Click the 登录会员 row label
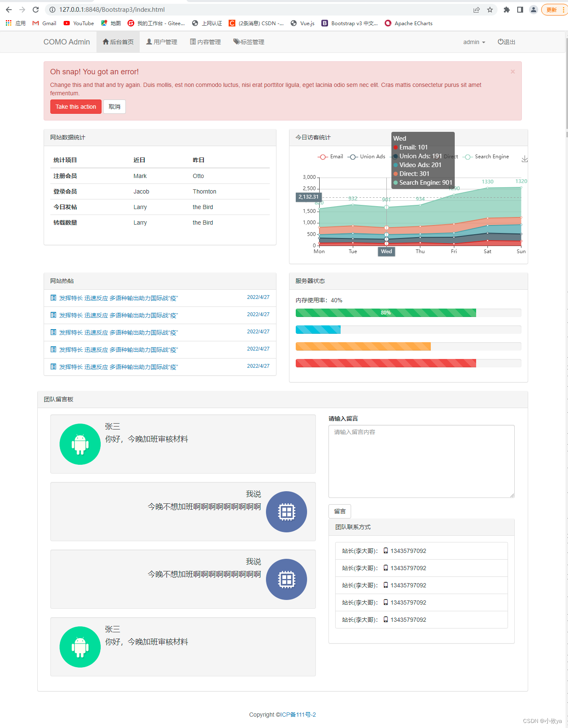This screenshot has width=568, height=728. point(65,191)
